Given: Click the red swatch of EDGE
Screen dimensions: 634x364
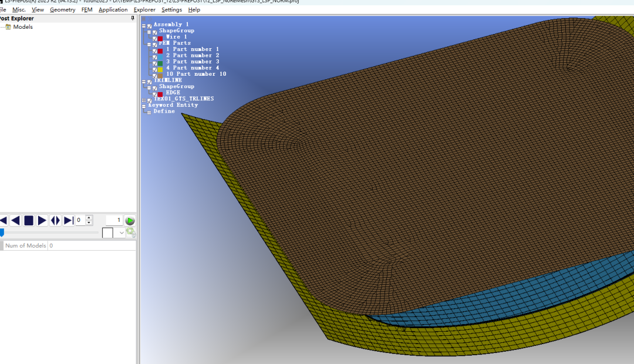Looking at the screenshot, I should 160,95.
